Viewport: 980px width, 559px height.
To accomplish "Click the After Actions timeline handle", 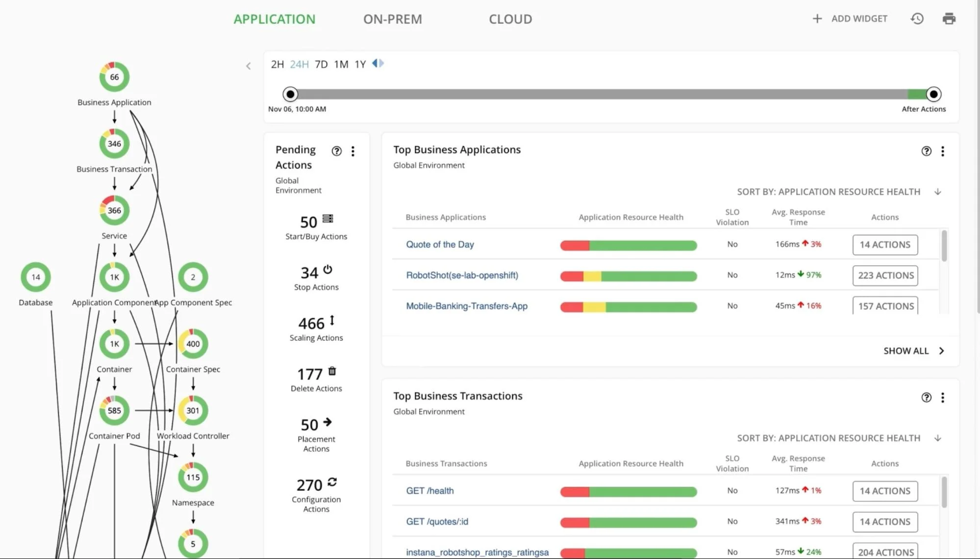I will tap(933, 94).
